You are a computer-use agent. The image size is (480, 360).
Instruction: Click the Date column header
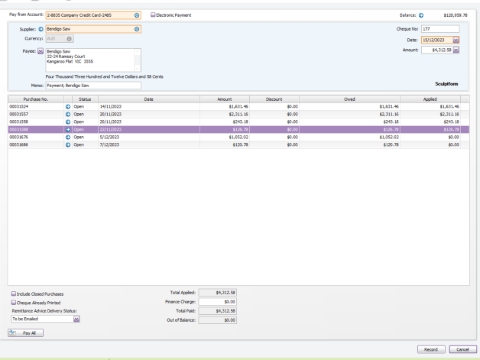click(149, 99)
